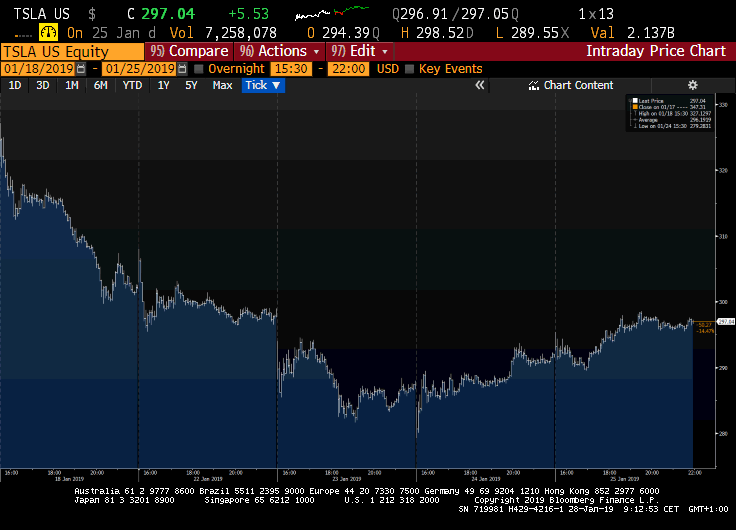This screenshot has width=736, height=530.
Task: Click the Low on 01/24 legend row
Action: tap(671, 126)
